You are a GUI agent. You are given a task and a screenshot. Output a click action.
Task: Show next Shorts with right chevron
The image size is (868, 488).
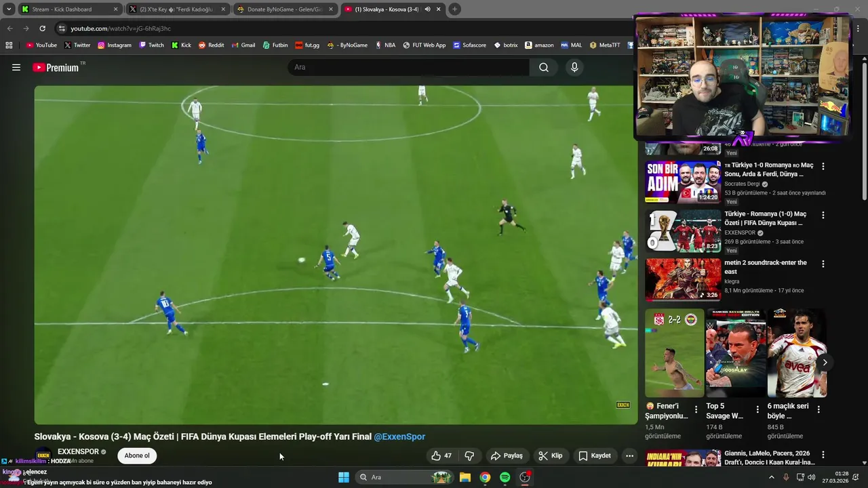click(x=825, y=363)
